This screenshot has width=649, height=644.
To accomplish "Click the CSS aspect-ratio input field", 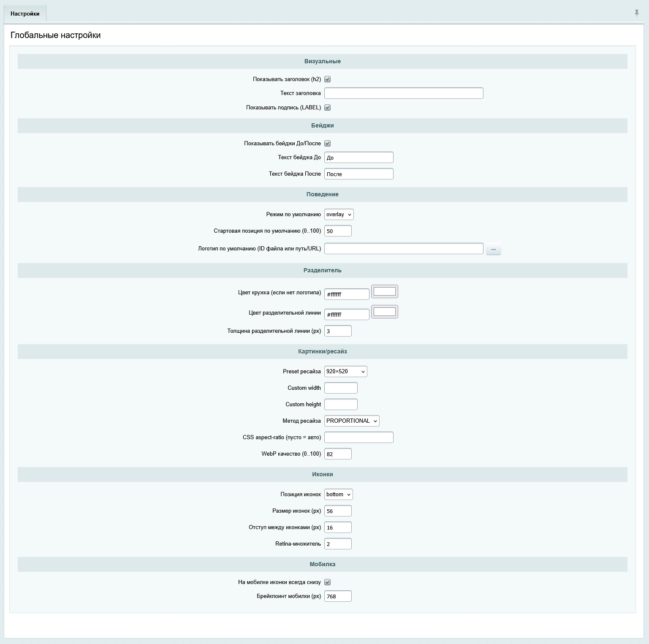I will [358, 437].
